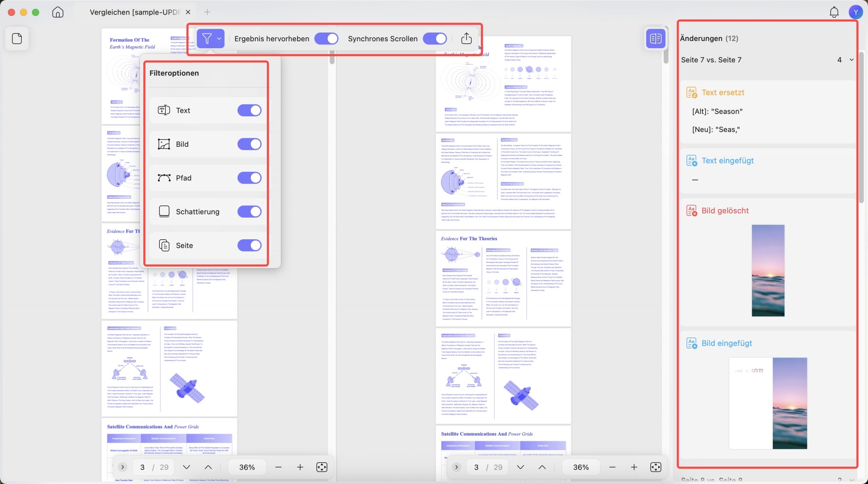This screenshot has width=868, height=484.
Task: Expand the left page navigation bar arrow
Action: point(122,467)
